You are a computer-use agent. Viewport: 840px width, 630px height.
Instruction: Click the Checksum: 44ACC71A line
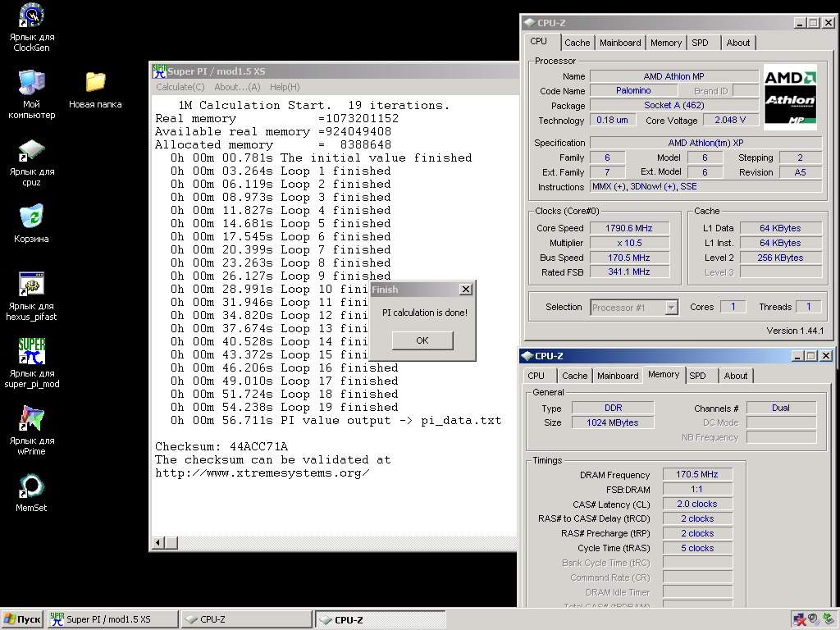pyautogui.click(x=221, y=447)
